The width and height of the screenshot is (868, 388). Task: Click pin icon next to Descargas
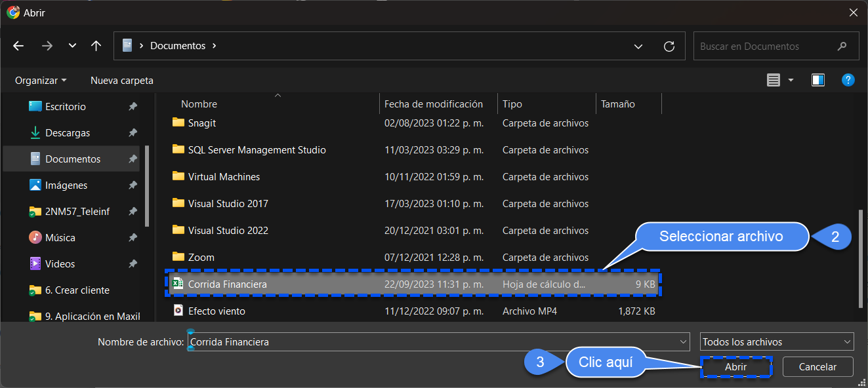pyautogui.click(x=133, y=132)
